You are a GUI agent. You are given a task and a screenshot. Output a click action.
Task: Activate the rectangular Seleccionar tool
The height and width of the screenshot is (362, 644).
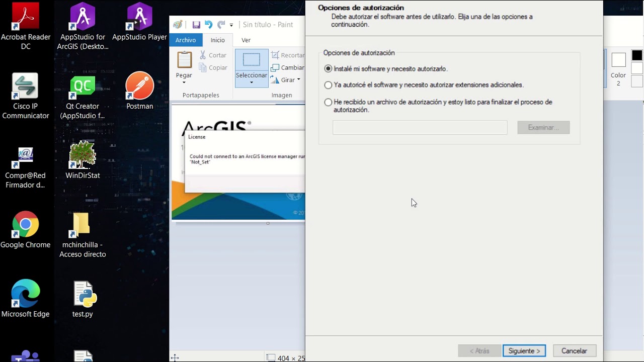(251, 60)
